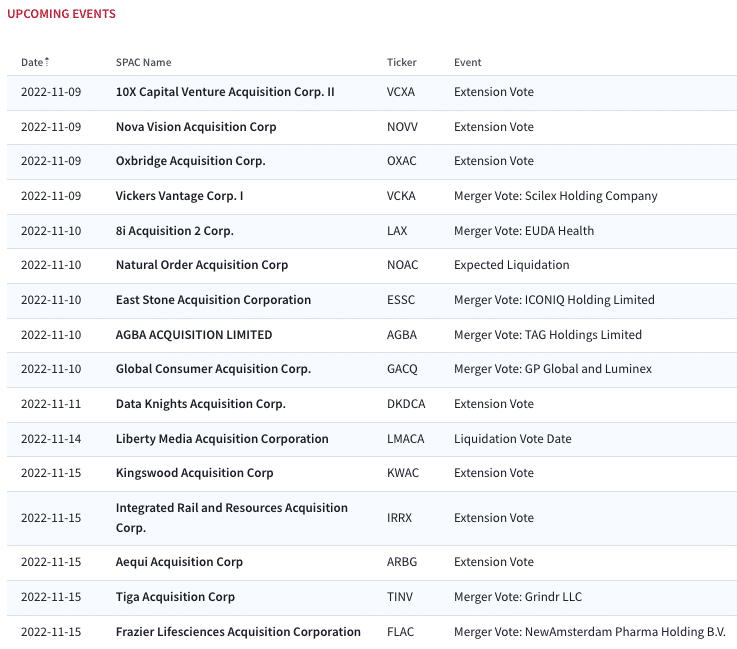737x649 pixels.
Task: Click the Event column header
Action: coord(467,62)
